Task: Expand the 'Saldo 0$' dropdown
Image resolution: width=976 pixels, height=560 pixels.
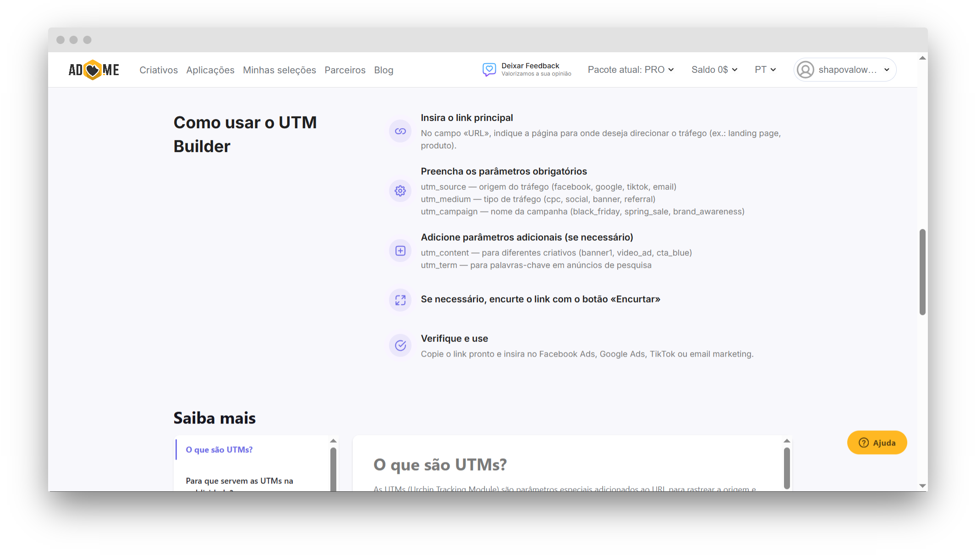Action: (714, 69)
